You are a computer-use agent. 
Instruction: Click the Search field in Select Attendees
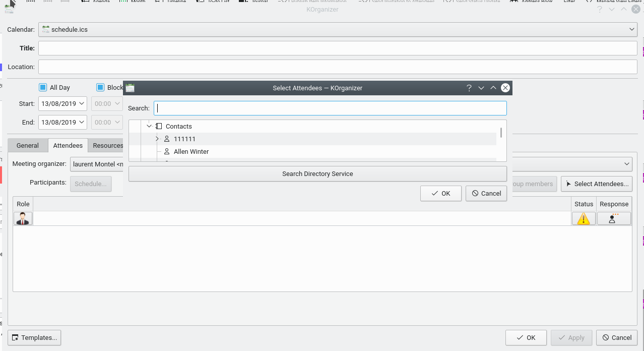tap(330, 108)
